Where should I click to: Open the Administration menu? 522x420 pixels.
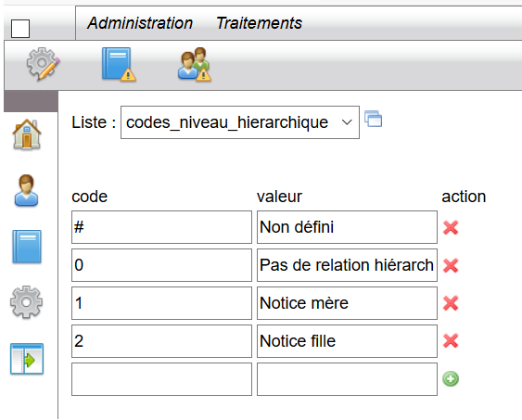tap(140, 23)
